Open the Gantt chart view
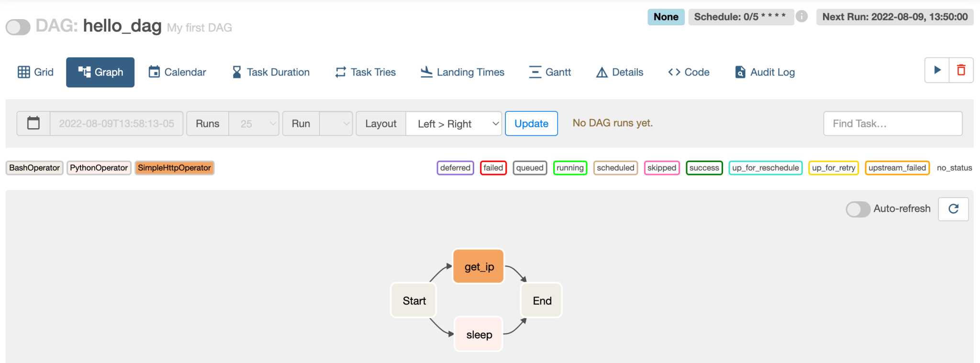980x363 pixels. [550, 72]
